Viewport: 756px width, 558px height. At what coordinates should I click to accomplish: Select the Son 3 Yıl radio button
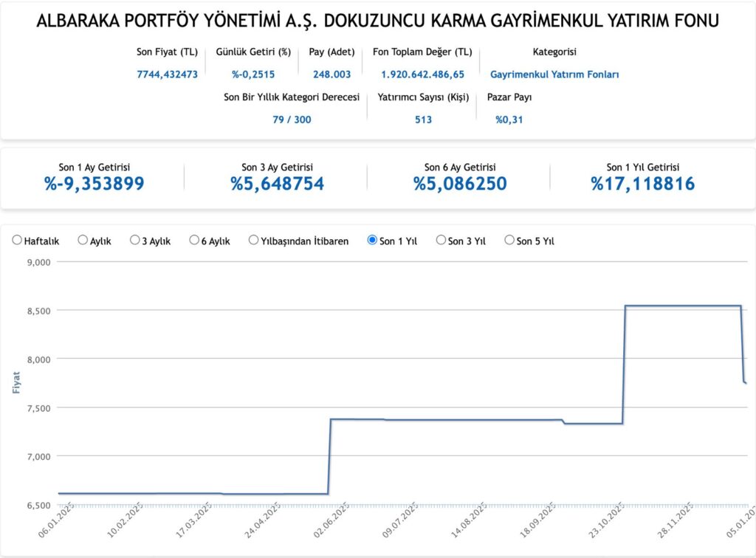[441, 241]
